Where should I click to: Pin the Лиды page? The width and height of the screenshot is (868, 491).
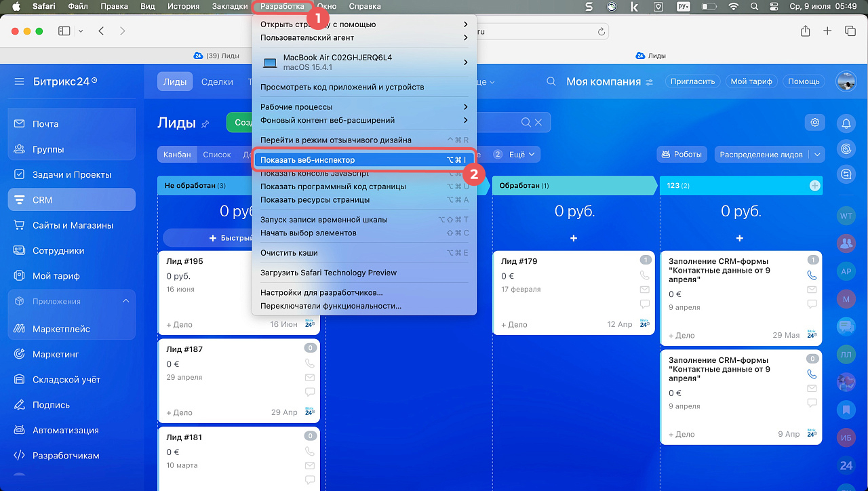tap(205, 124)
